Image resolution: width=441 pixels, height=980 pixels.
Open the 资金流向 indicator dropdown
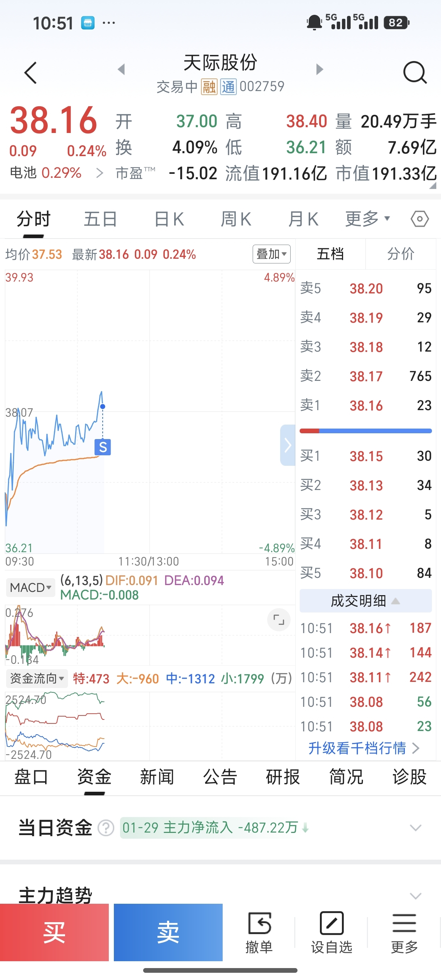tap(37, 678)
